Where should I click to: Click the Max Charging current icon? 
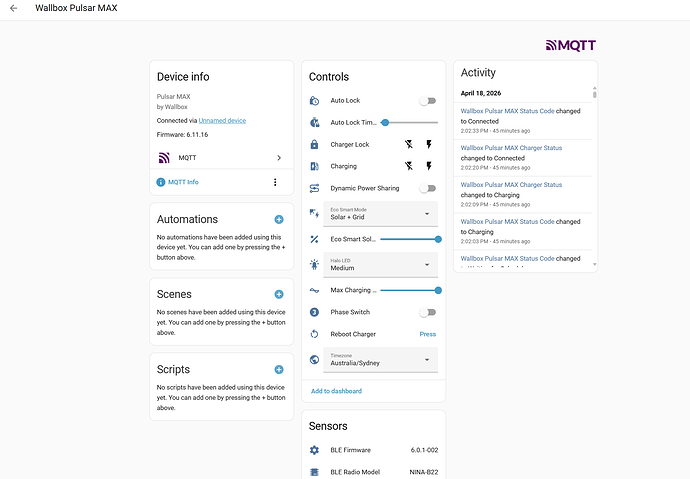[x=314, y=290]
